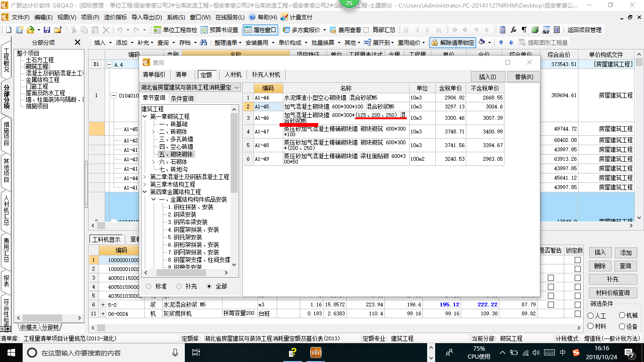Expand the 第三章木结构工程 node

[x=145, y=184]
